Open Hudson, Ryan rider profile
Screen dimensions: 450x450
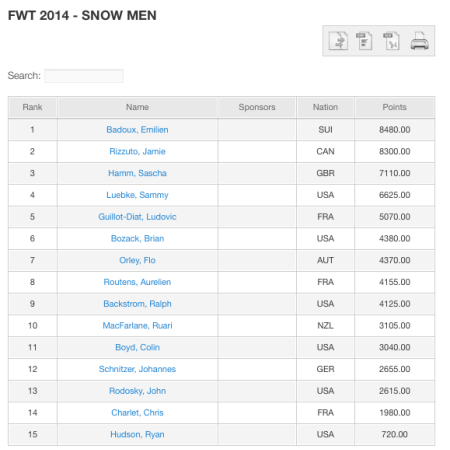point(137,434)
